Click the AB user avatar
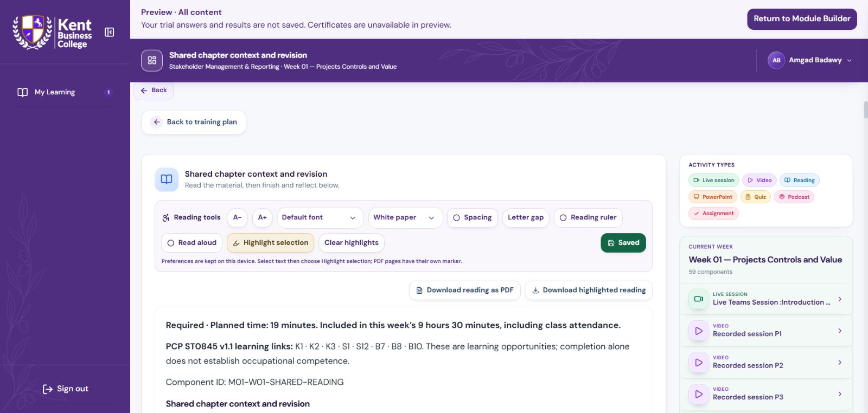 [x=776, y=60]
